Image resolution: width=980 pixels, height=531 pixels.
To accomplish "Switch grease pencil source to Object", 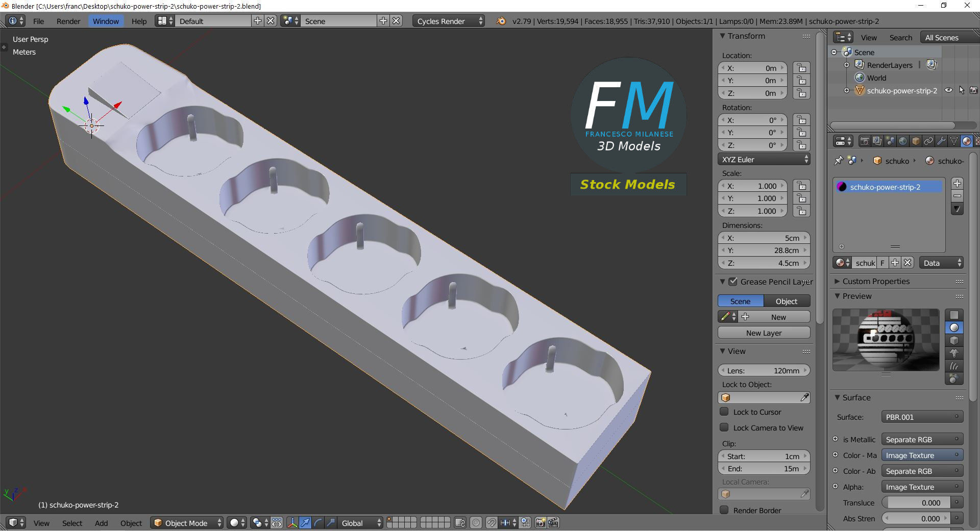I will point(787,301).
